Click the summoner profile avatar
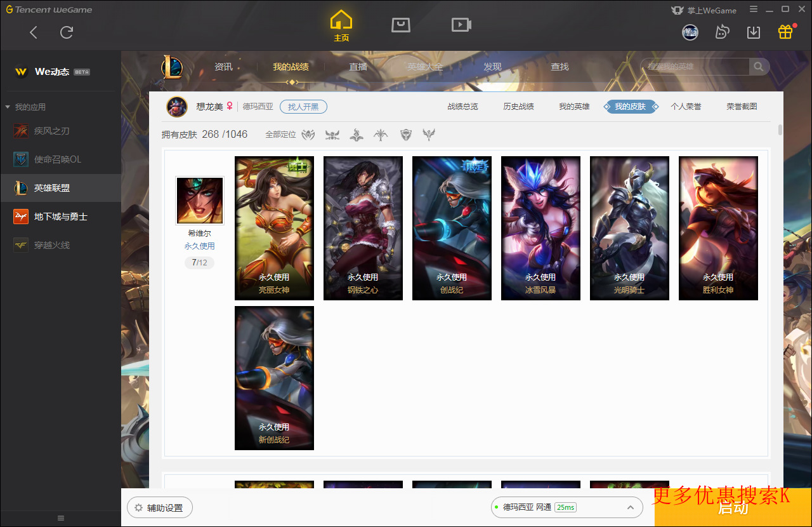Screen dimensions: 812x527 point(177,107)
